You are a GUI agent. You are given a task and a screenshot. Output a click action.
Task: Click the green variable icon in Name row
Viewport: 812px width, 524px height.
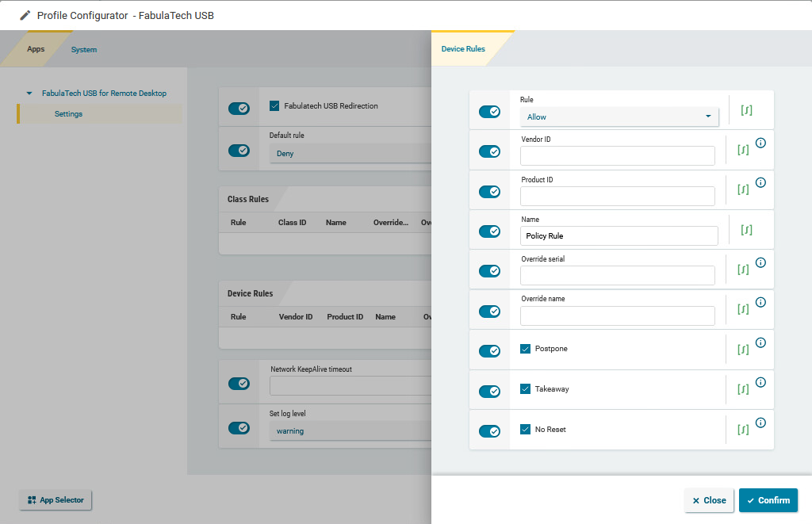(746, 230)
